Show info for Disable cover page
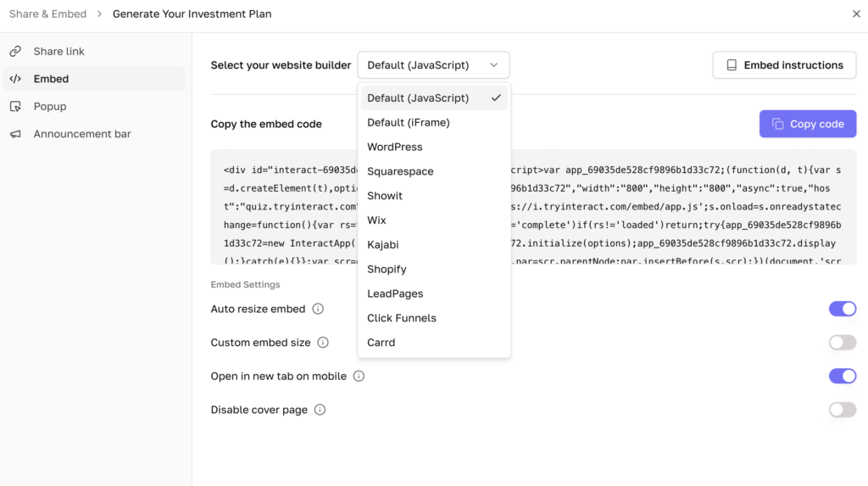Image resolution: width=868 pixels, height=486 pixels. [x=320, y=410]
